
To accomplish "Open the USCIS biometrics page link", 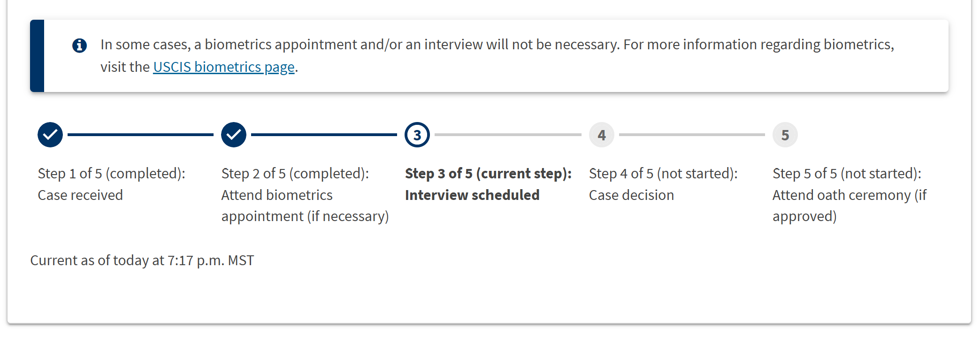I will pyautogui.click(x=224, y=67).
